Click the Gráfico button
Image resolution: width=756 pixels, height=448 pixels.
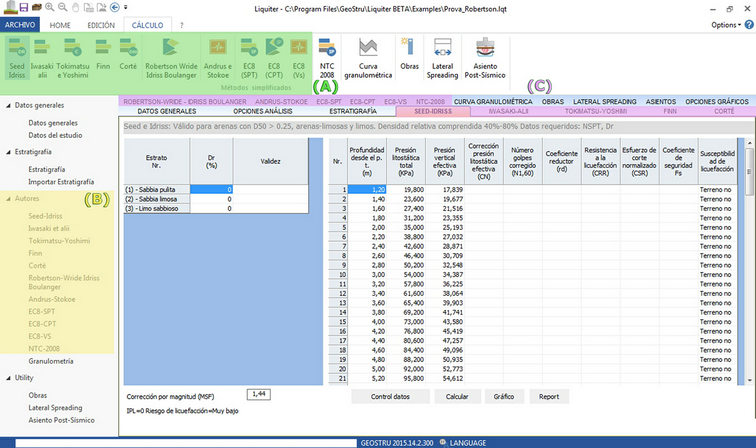[x=504, y=396]
